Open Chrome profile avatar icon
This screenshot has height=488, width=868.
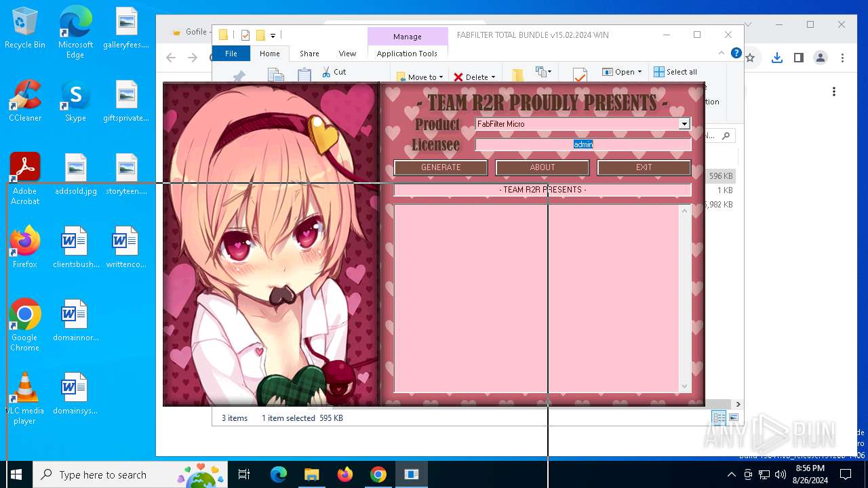(821, 58)
